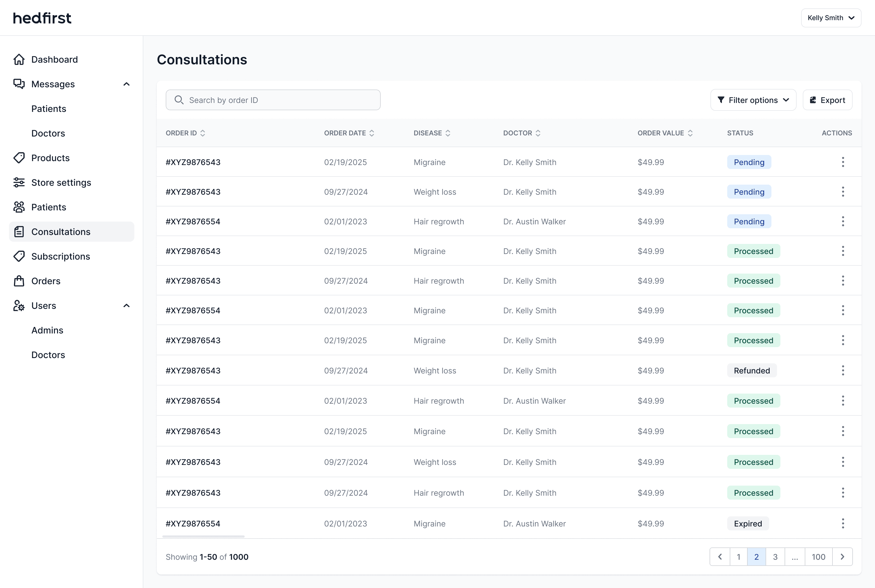Sort table by Order Date
The image size is (875, 588).
pos(371,133)
